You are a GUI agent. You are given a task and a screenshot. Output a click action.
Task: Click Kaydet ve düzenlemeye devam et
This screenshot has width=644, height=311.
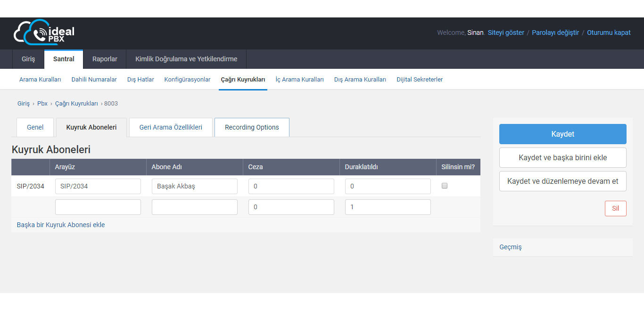click(562, 181)
